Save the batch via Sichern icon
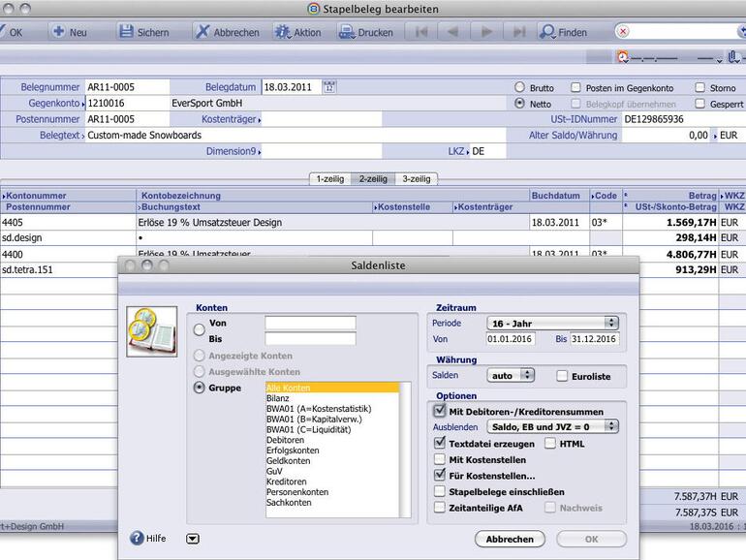 tap(126, 31)
